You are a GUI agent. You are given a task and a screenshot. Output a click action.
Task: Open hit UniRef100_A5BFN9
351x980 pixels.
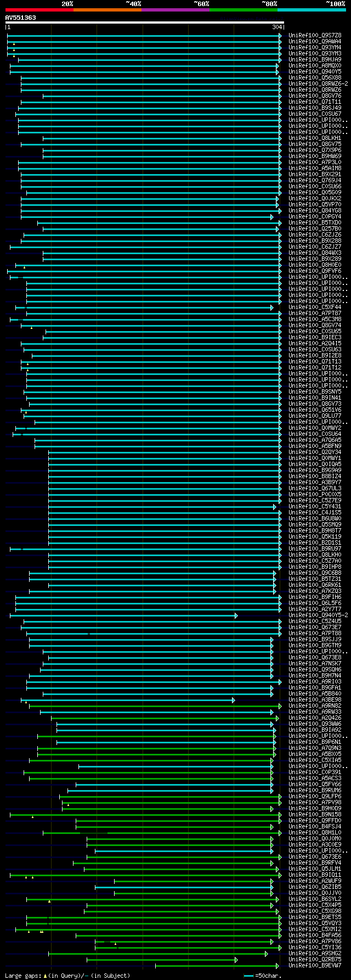(x=315, y=446)
